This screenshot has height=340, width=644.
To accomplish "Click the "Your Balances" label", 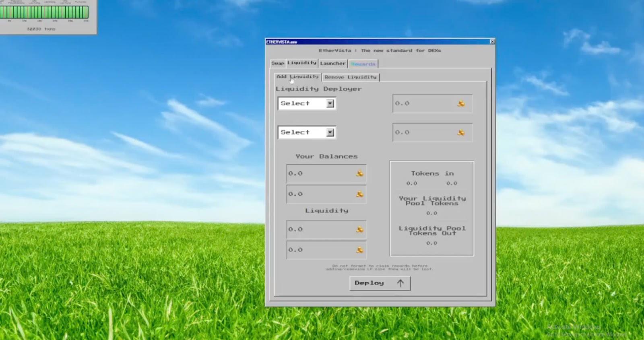I will tap(326, 157).
